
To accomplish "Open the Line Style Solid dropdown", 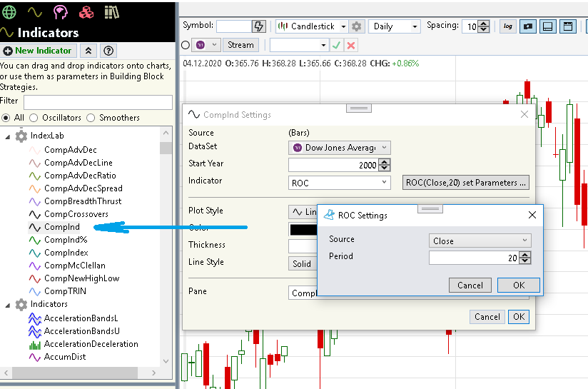I will pos(303,263).
